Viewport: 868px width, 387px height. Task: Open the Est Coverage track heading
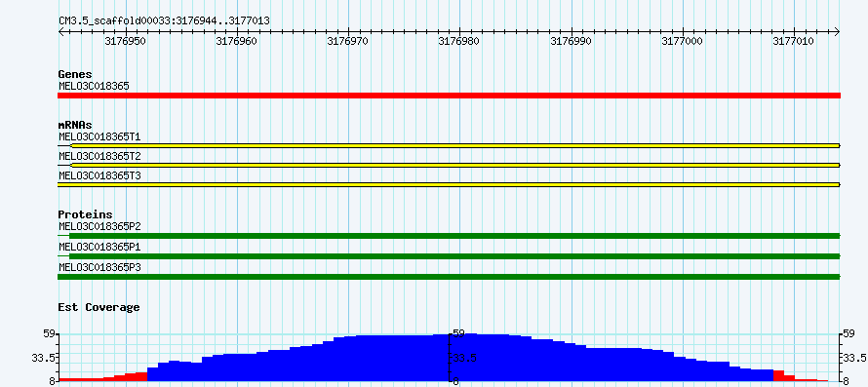coord(99,307)
